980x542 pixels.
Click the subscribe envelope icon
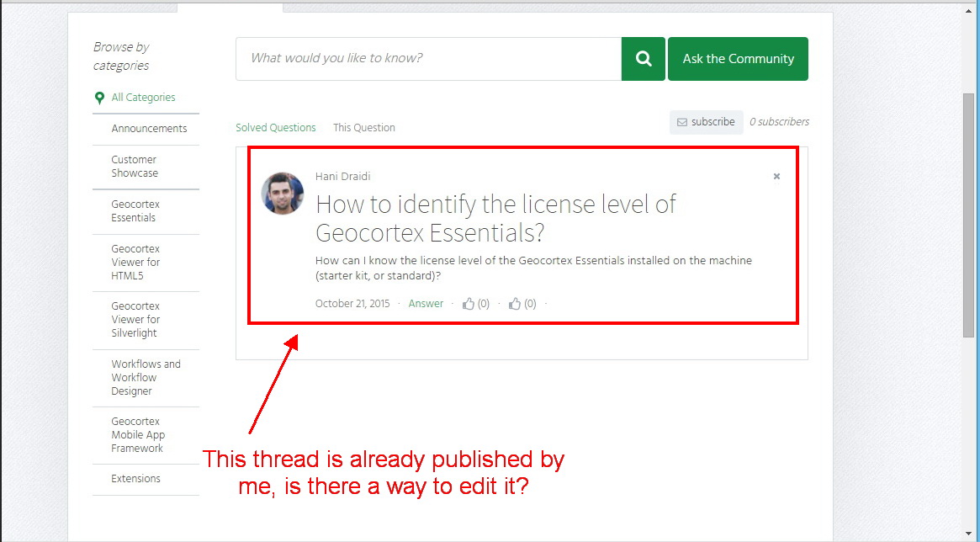(x=682, y=122)
